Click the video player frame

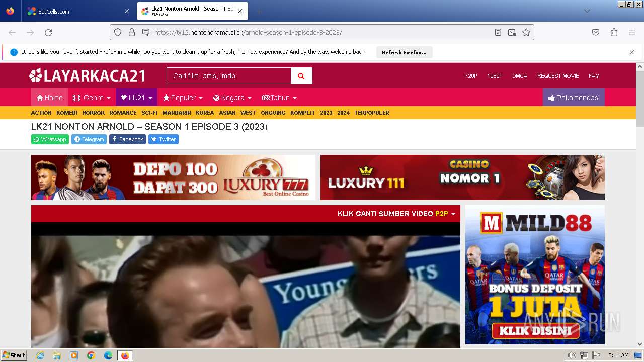point(246,285)
